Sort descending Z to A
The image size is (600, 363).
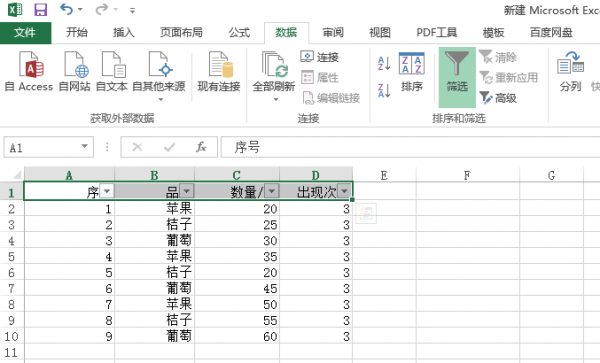coord(384,91)
